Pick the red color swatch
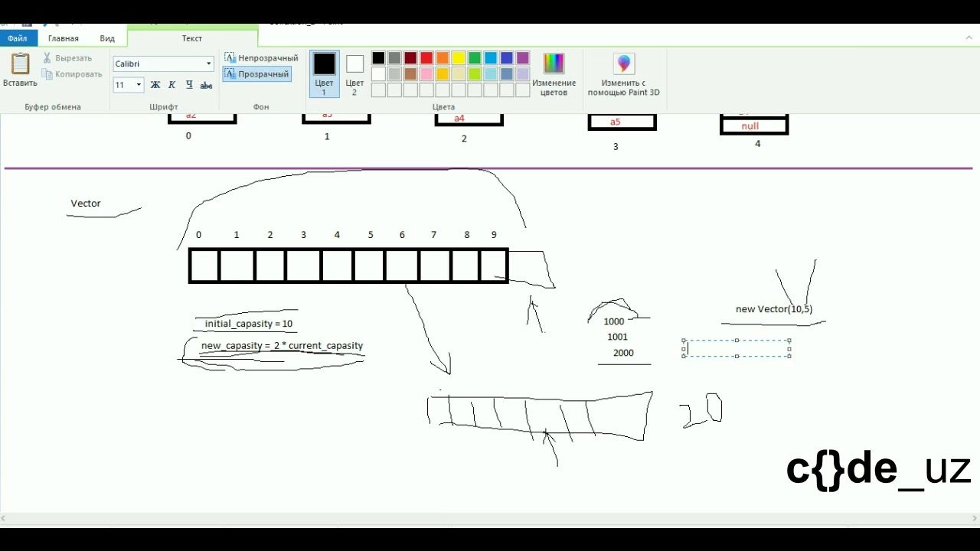The width and height of the screenshot is (980, 551). tap(426, 58)
